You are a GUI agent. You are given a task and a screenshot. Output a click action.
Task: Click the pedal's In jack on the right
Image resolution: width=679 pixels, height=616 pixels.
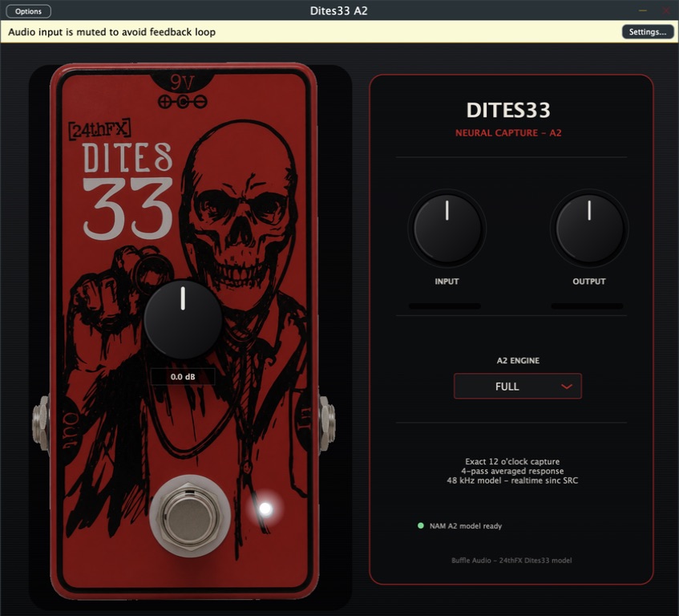[x=327, y=424]
